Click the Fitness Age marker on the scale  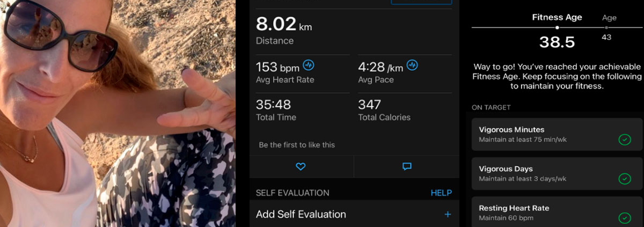coord(557,27)
